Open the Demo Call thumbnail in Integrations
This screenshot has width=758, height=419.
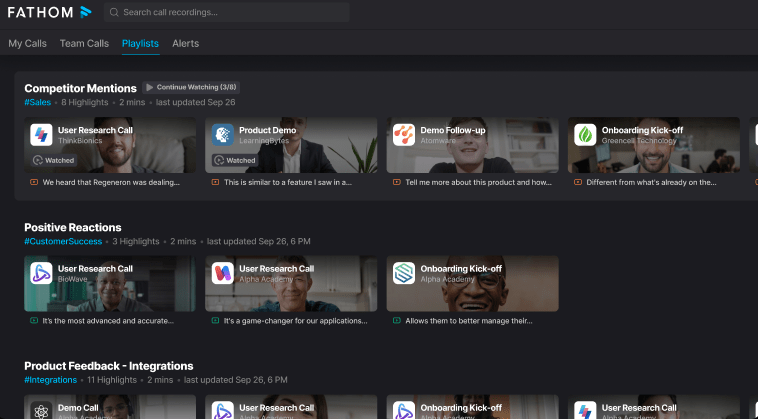point(110,407)
